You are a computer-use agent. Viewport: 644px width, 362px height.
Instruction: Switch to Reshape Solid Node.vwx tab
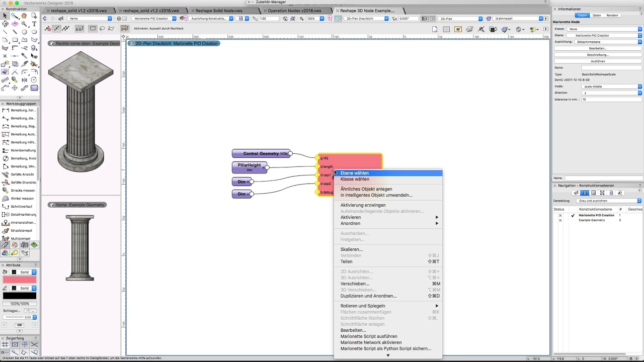(219, 11)
